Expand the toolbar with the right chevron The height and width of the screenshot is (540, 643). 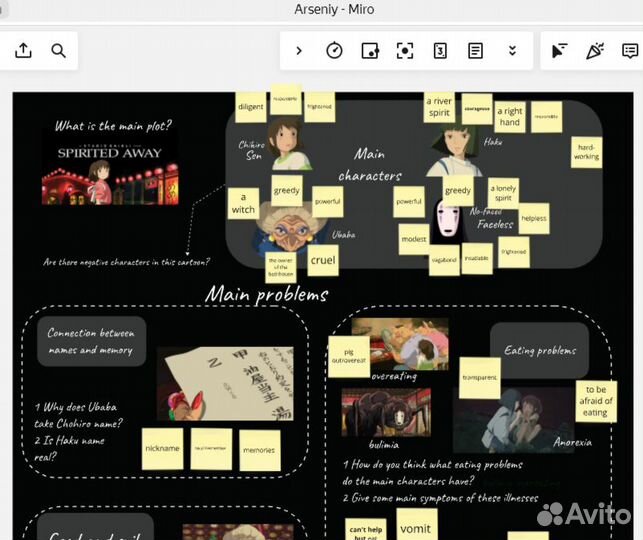[298, 51]
